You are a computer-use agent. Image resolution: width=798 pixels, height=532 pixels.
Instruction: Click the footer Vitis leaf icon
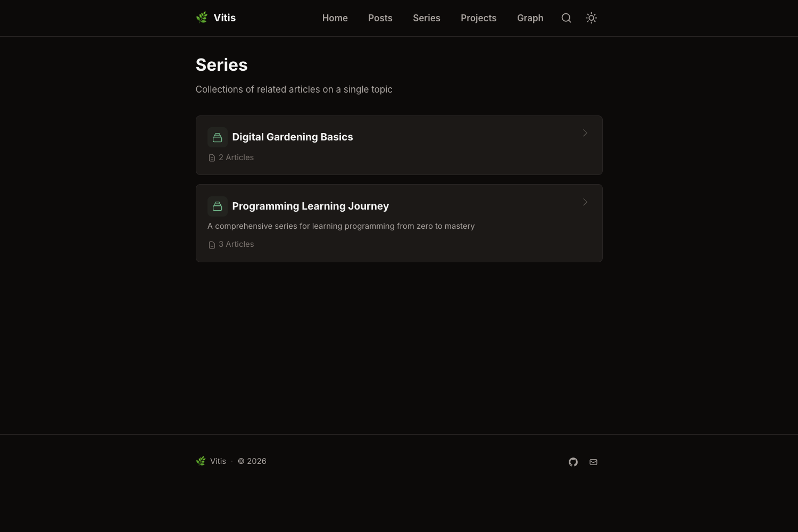[x=201, y=461]
